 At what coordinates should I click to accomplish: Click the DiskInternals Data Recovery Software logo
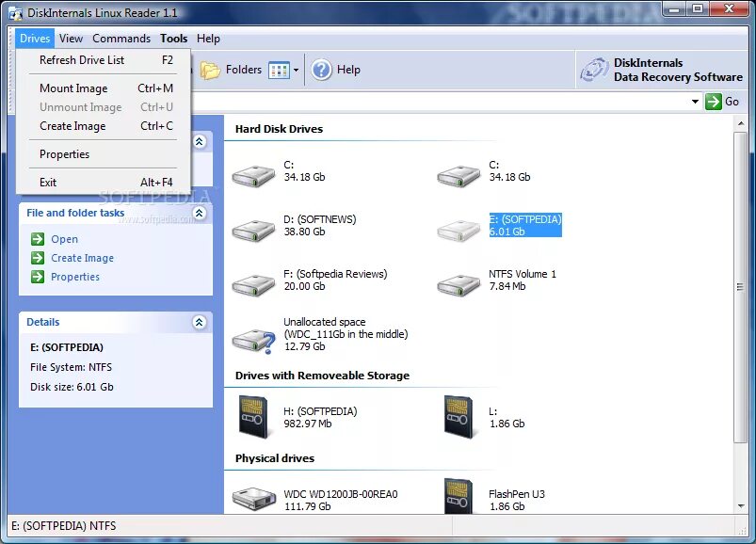click(x=594, y=70)
